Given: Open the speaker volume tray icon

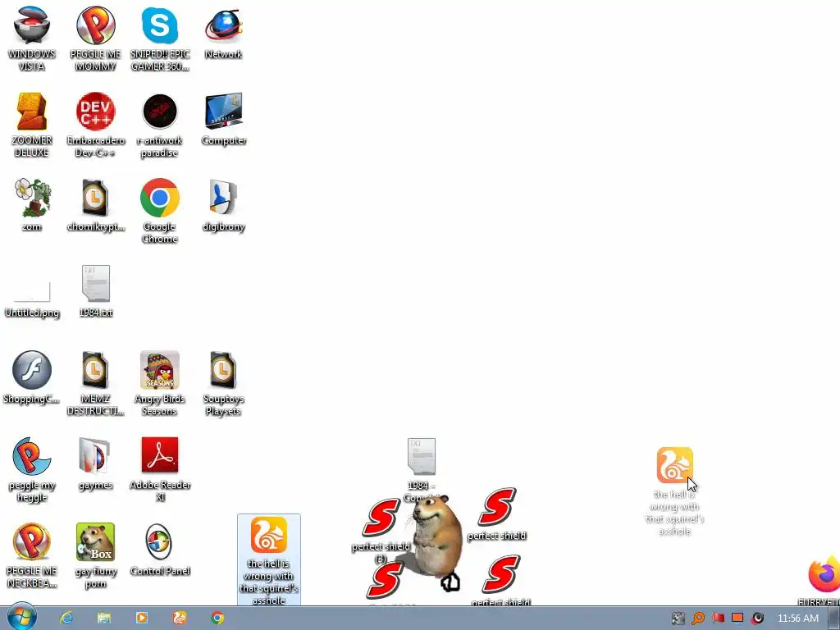Looking at the screenshot, I should click(x=757, y=619).
